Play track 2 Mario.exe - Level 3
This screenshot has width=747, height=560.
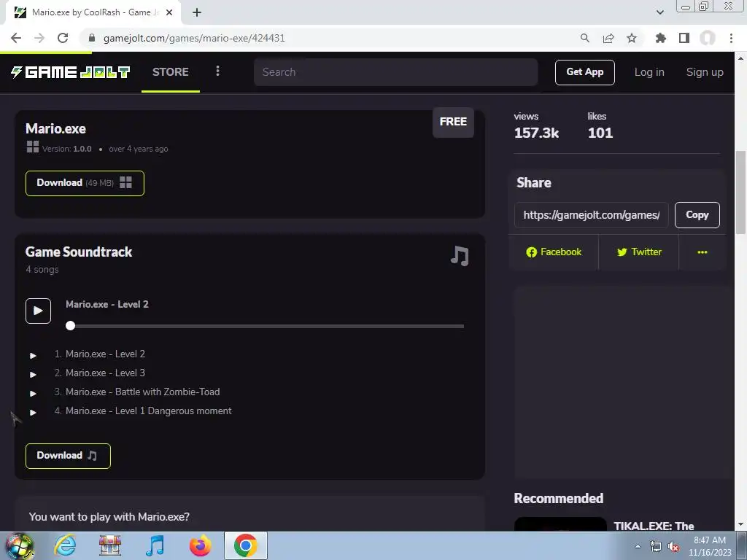coord(33,374)
